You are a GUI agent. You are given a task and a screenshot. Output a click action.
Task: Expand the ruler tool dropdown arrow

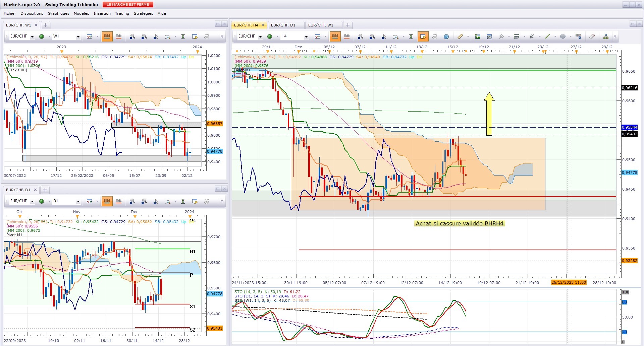[x=468, y=36]
